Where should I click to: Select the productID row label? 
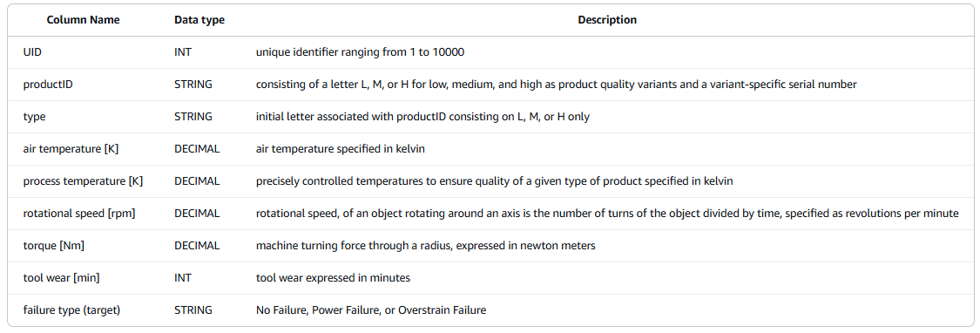click(x=48, y=85)
